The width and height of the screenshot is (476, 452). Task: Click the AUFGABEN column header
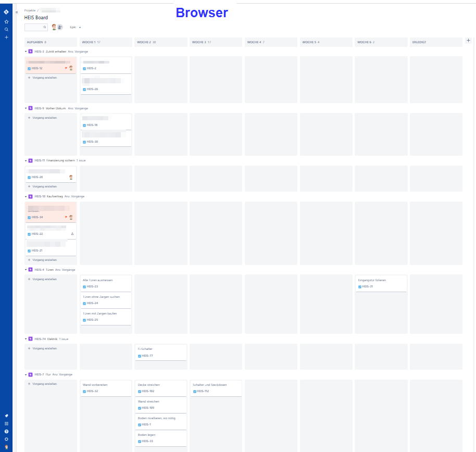[x=51, y=42]
